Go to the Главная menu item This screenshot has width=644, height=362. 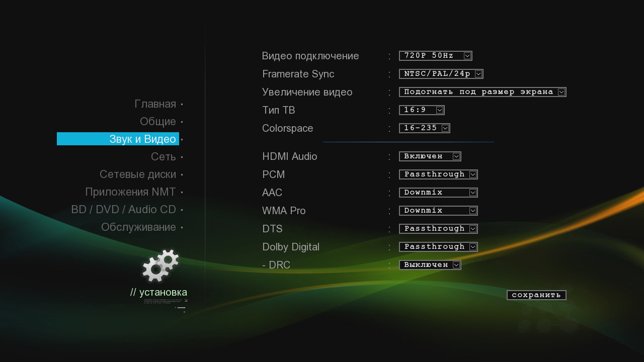pyautogui.click(x=155, y=104)
